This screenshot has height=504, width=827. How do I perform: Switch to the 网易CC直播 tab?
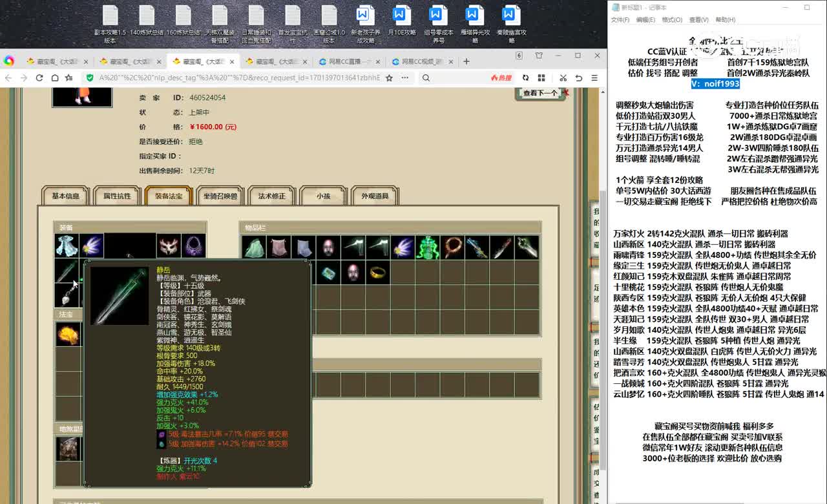[x=350, y=61]
